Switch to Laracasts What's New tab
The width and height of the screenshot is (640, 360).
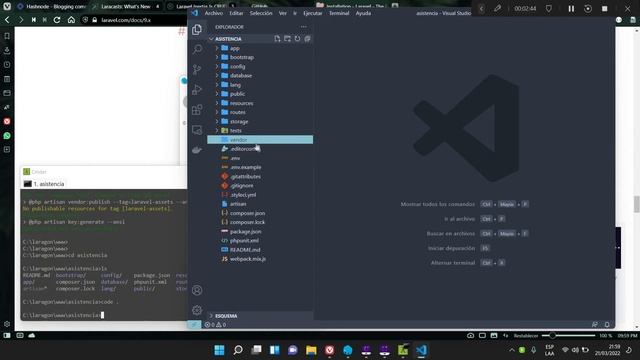click(x=126, y=7)
